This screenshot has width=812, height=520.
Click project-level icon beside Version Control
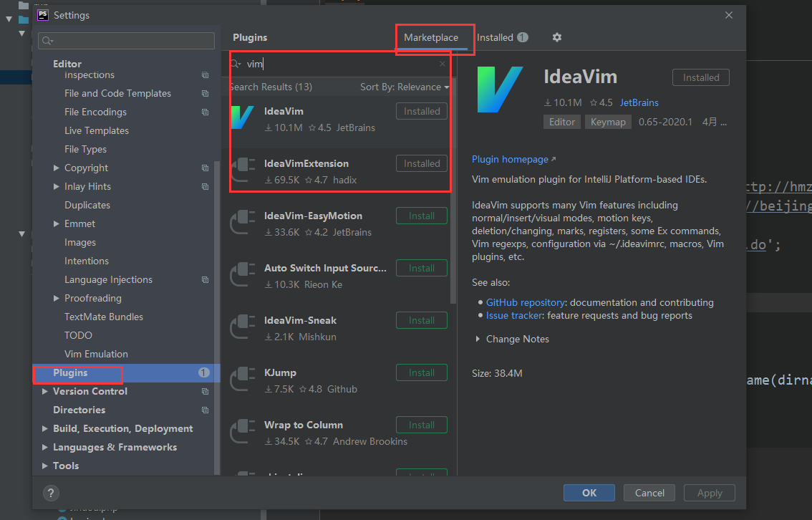coord(205,392)
